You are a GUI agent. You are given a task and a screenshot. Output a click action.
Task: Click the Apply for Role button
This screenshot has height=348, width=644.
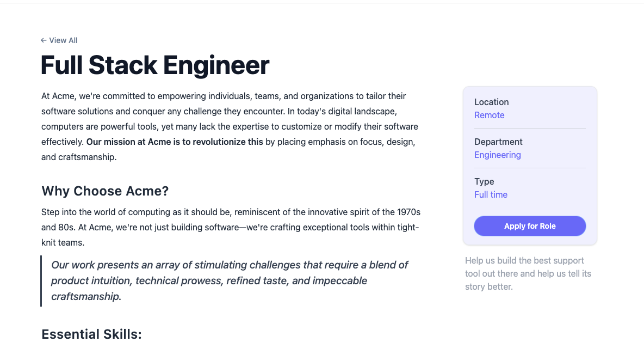tap(530, 226)
